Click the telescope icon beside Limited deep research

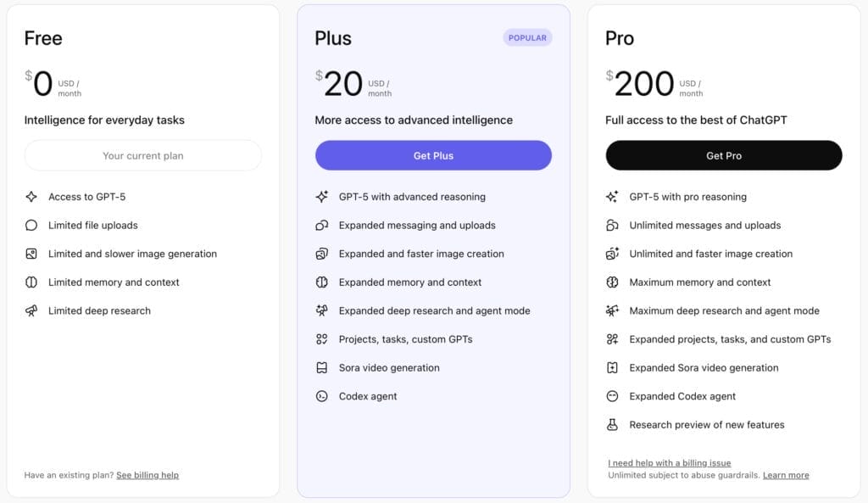[31, 311]
